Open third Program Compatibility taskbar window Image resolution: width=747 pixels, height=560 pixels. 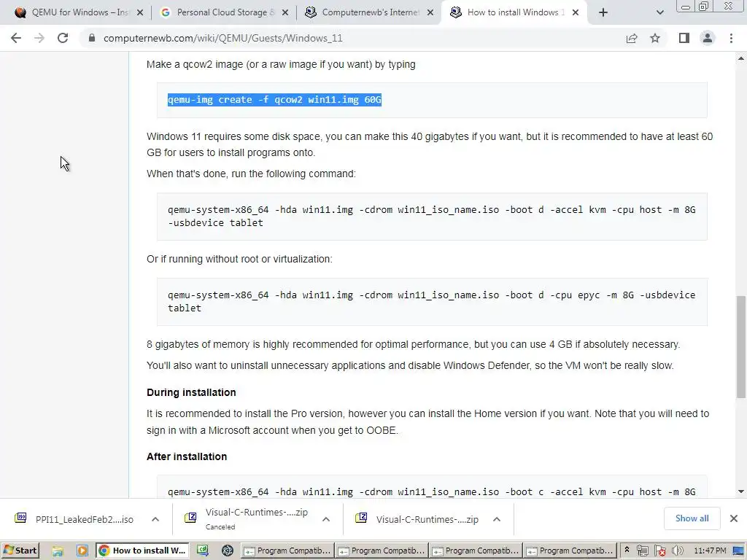pyautogui.click(x=476, y=551)
